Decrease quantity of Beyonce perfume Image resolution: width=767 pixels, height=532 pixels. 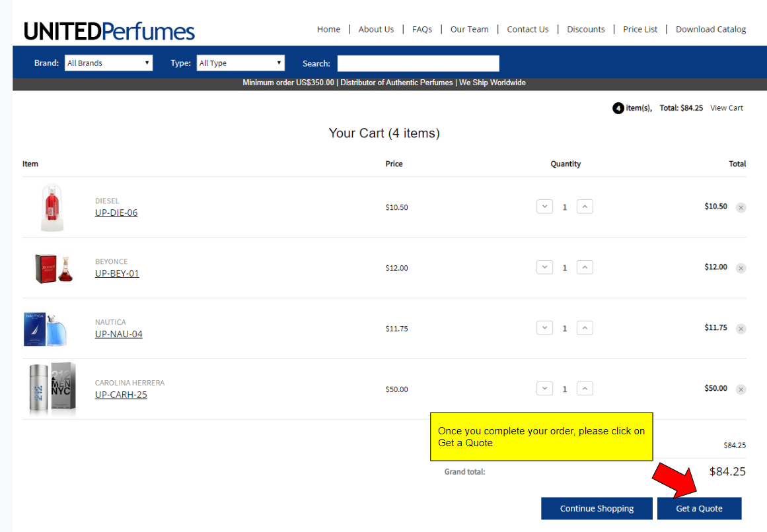[544, 267]
